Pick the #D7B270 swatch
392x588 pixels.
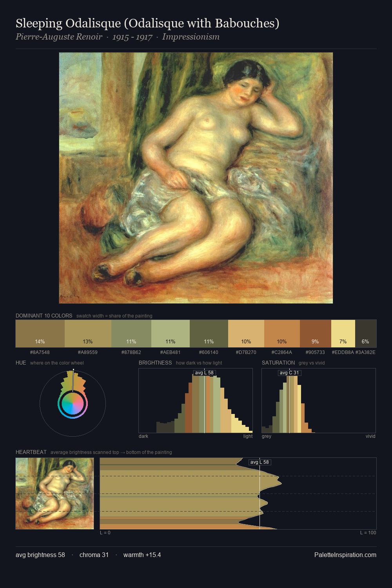pyautogui.click(x=246, y=334)
